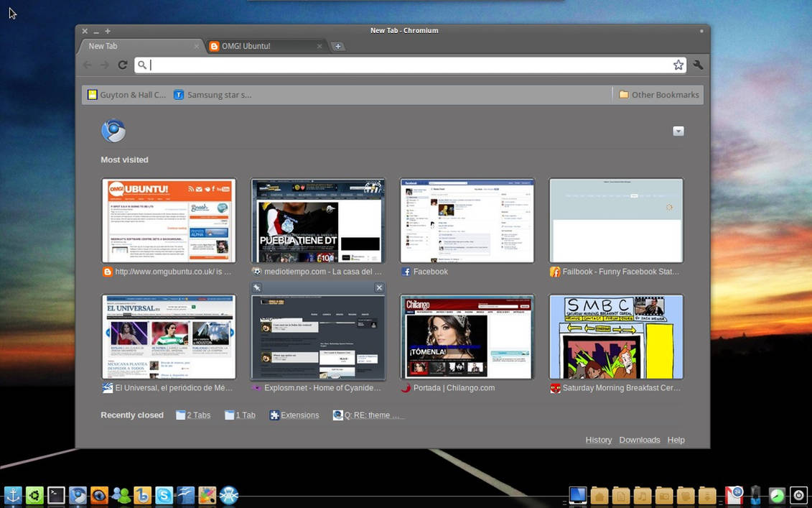Click the Chromium logo on the new tab page
The height and width of the screenshot is (508, 812).
[x=113, y=131]
